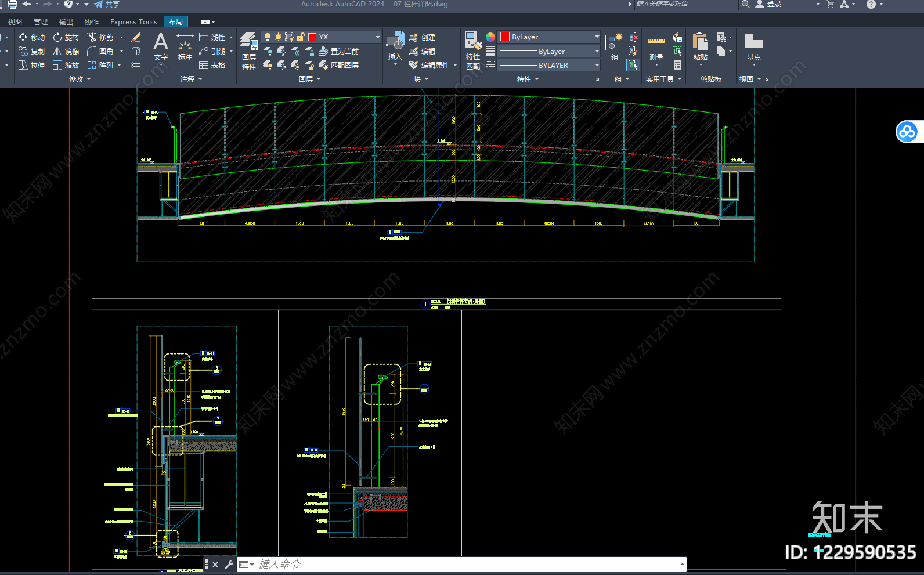Click the Table (表格) tool
This screenshot has width=924, height=575.
[212, 65]
